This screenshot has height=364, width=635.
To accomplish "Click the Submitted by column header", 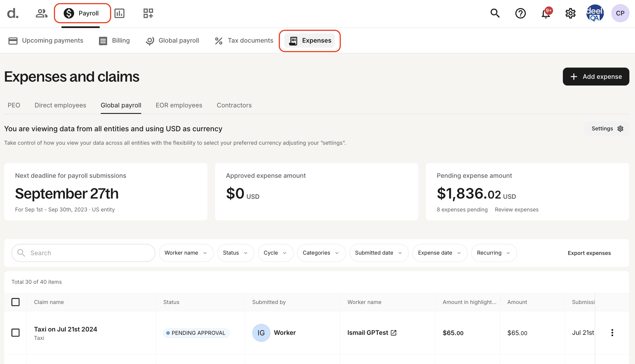I will coord(269,302).
